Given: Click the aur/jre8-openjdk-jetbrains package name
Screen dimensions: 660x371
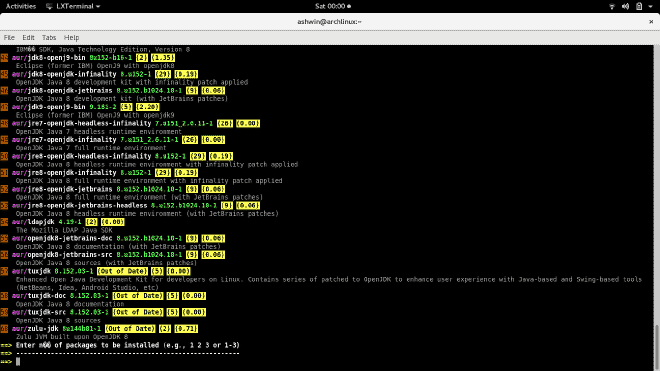Looking at the screenshot, I should tap(62, 189).
